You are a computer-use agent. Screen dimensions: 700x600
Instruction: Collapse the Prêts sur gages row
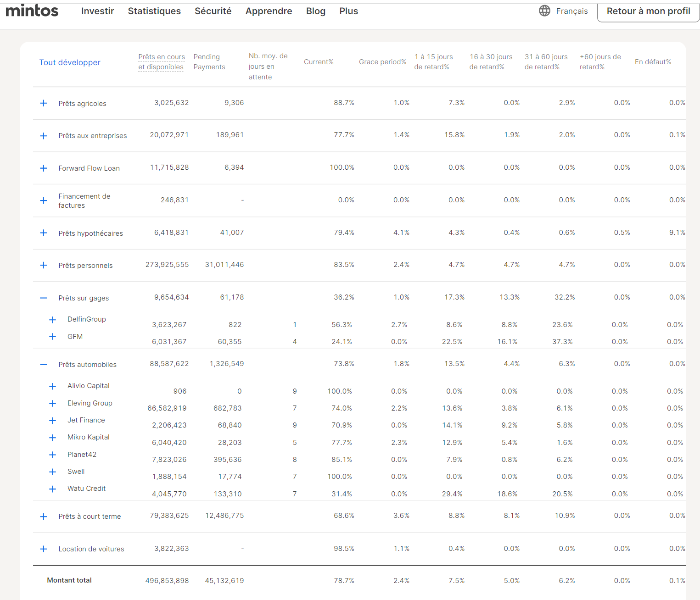tap(44, 298)
